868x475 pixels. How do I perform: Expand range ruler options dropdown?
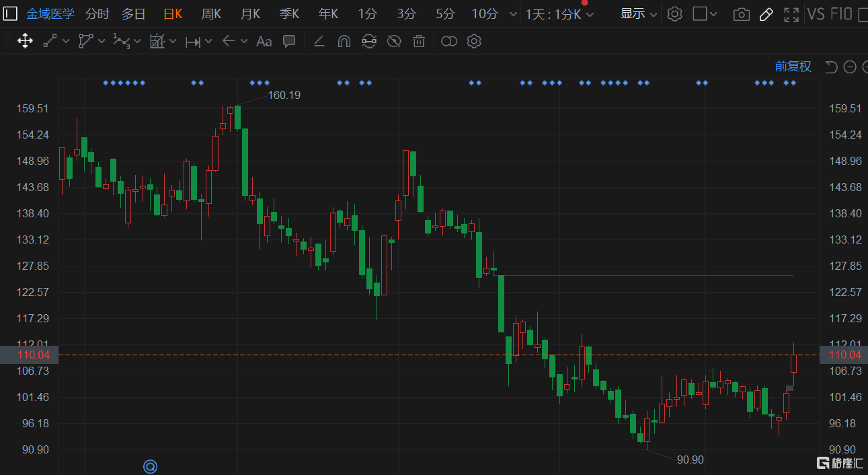pyautogui.click(x=208, y=42)
